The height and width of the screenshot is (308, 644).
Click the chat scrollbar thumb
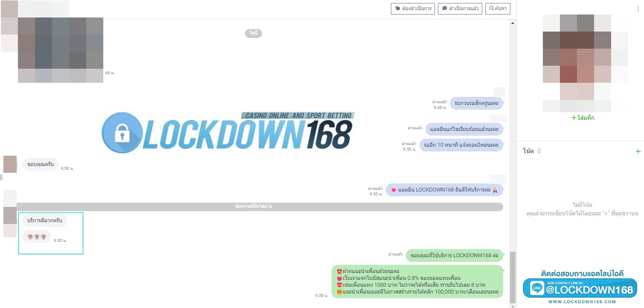click(x=513, y=276)
